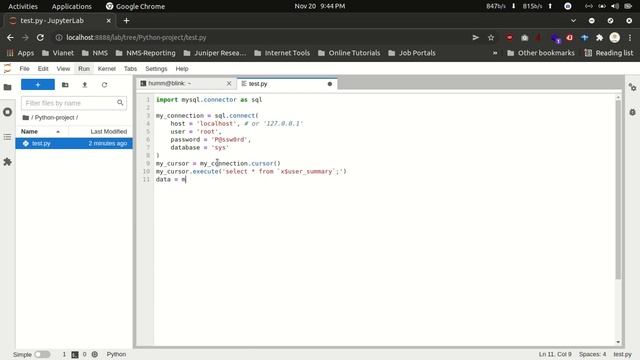Open the Applications menu in top bar

(71, 6)
